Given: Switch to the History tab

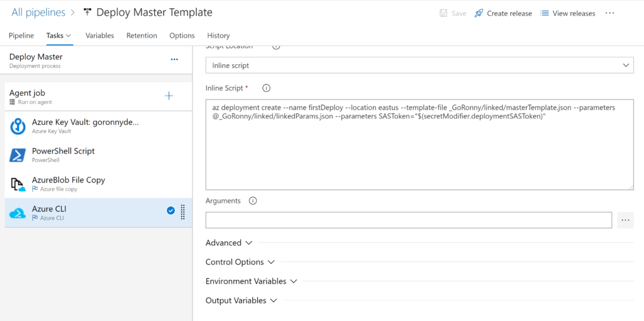Looking at the screenshot, I should point(218,36).
